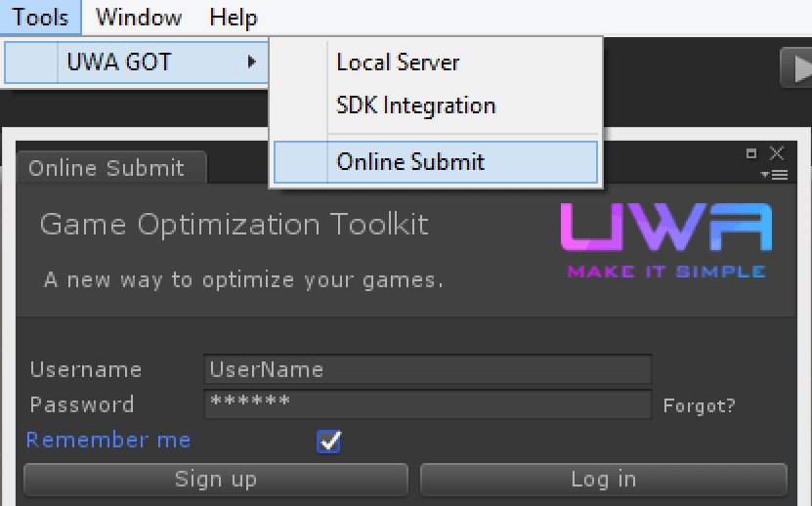Choose SDK Integration in the submenu
812x506 pixels.
415,105
